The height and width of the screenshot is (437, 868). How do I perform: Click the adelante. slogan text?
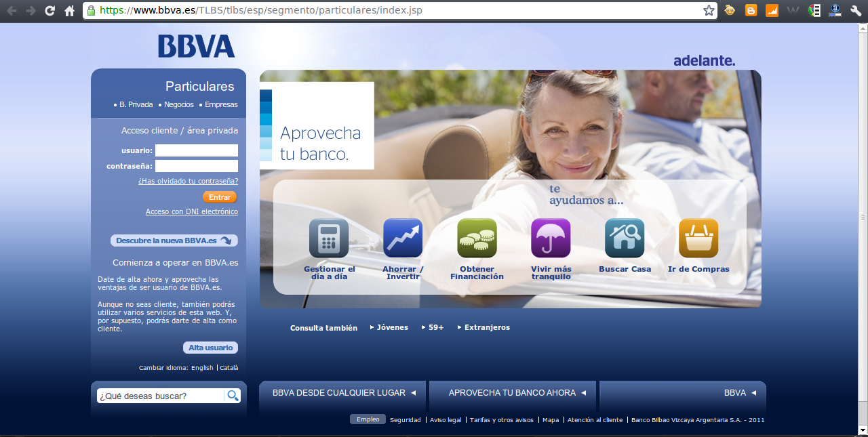coord(704,60)
